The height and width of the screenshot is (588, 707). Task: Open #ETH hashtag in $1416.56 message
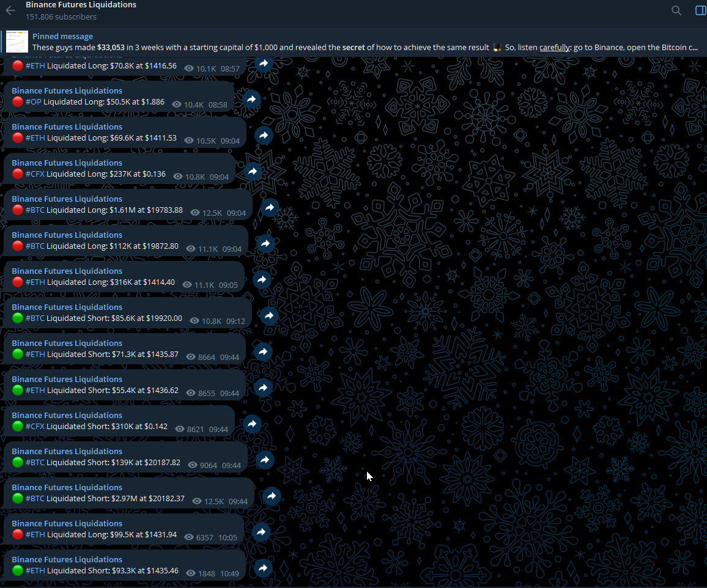click(x=35, y=66)
